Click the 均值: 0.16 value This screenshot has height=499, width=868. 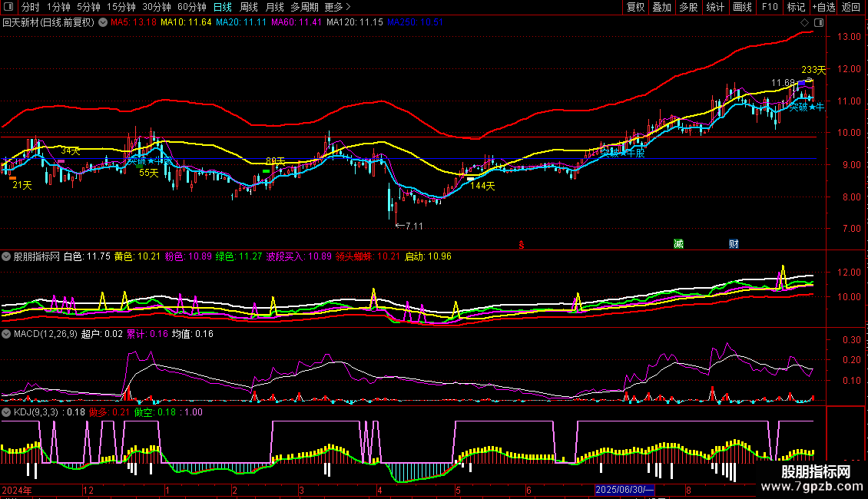[x=193, y=334]
